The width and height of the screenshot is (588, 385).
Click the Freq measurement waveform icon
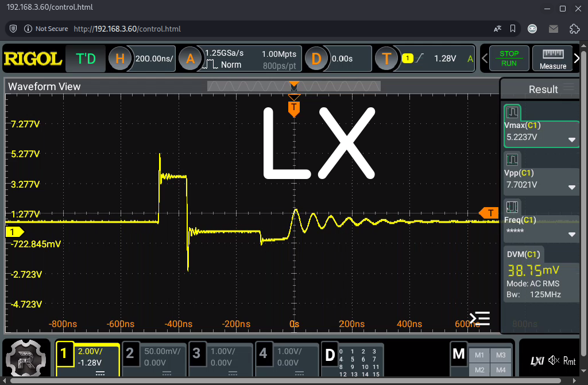pos(512,207)
